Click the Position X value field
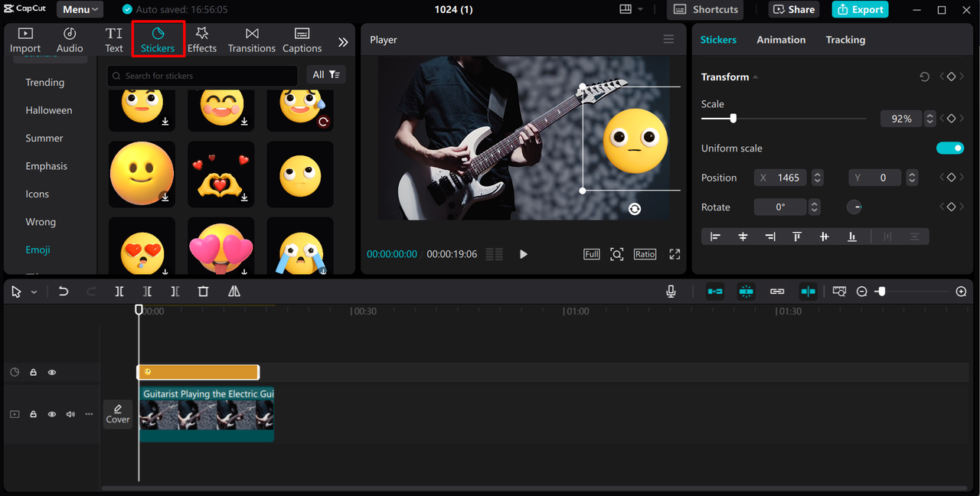Screen dimensions: 980x496 (781, 178)
